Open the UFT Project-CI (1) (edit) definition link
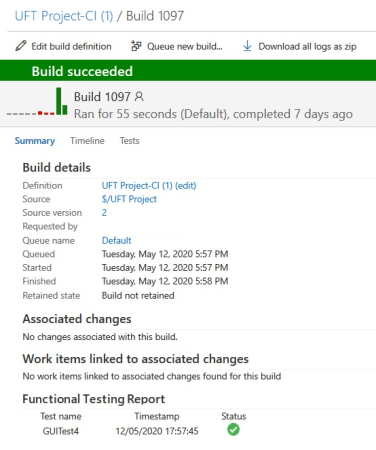Image resolution: width=376 pixels, height=450 pixels. 149,185
